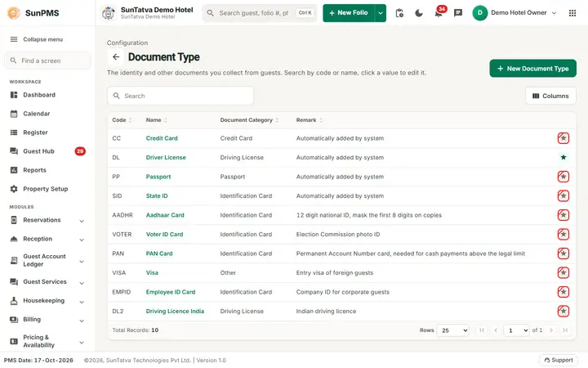This screenshot has height=368, width=588.
Task: Toggle the star on Employee ID Card row
Action: tap(563, 292)
